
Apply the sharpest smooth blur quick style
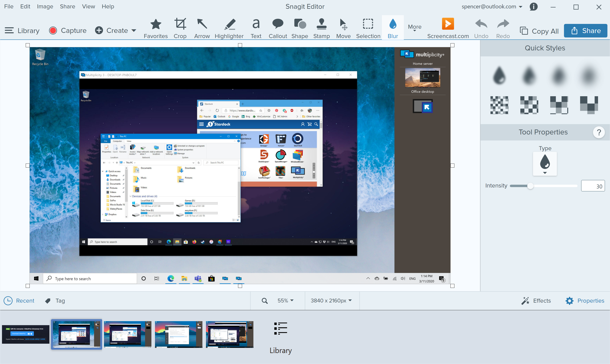point(499,76)
